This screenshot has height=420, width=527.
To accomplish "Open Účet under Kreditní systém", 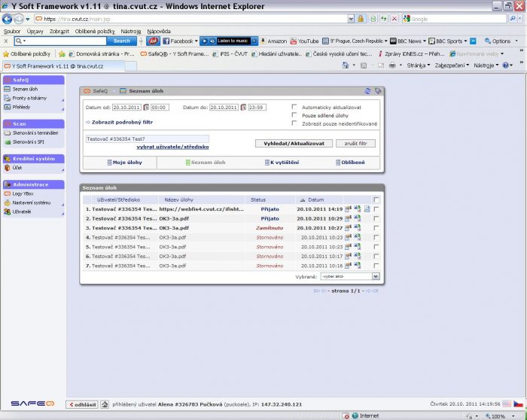I will 17,168.
